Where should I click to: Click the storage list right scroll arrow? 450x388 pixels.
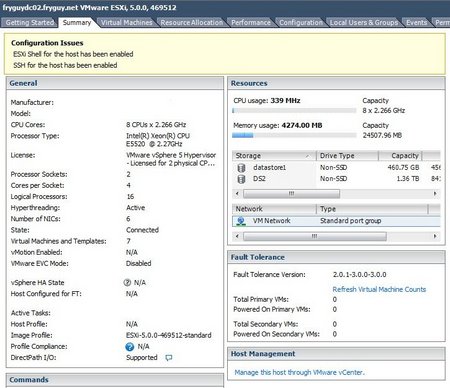point(435,194)
